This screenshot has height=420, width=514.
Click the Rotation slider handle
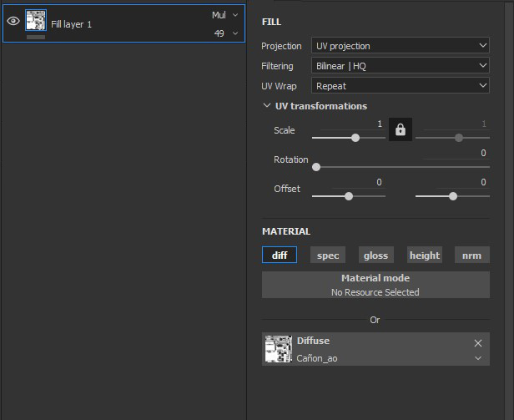click(x=316, y=167)
